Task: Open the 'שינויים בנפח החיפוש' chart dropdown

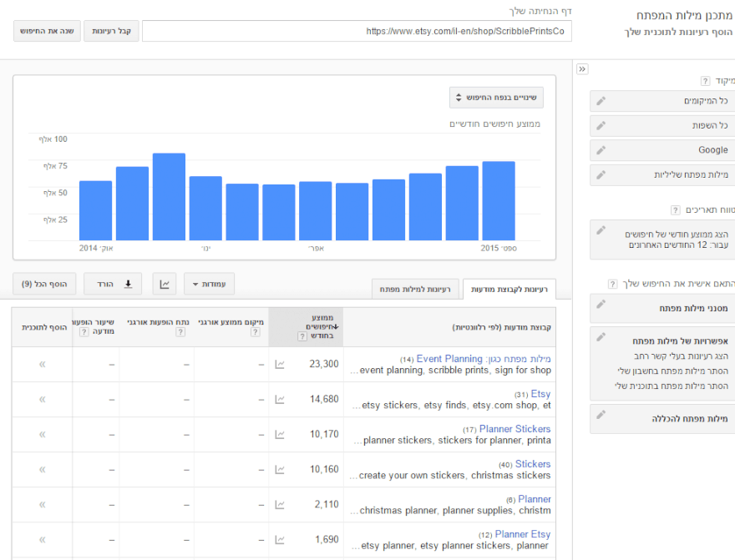Action: coord(496,98)
